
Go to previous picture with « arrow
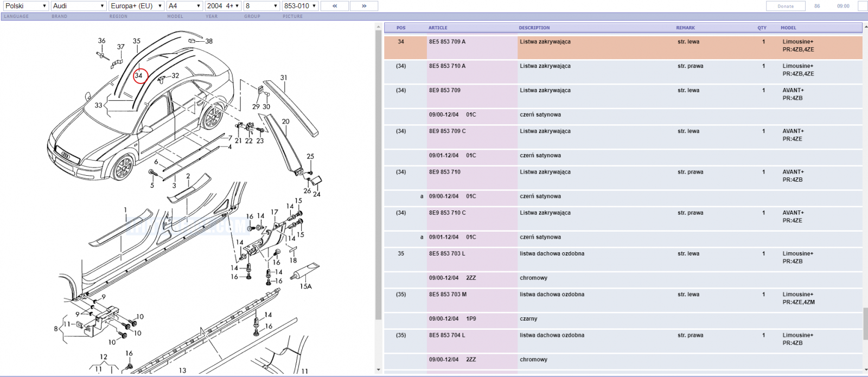coord(335,6)
